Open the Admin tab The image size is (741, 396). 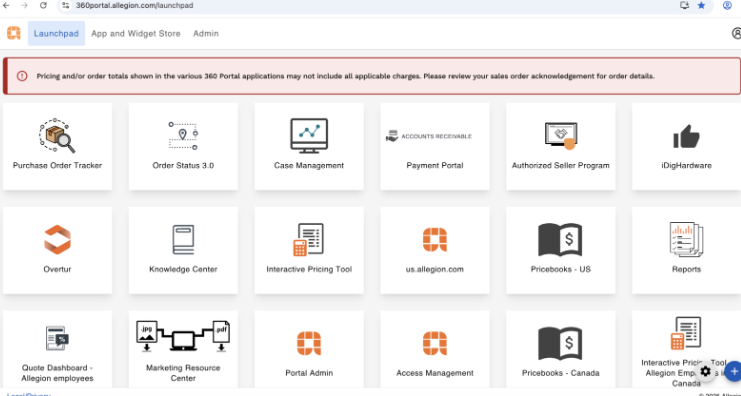(206, 34)
